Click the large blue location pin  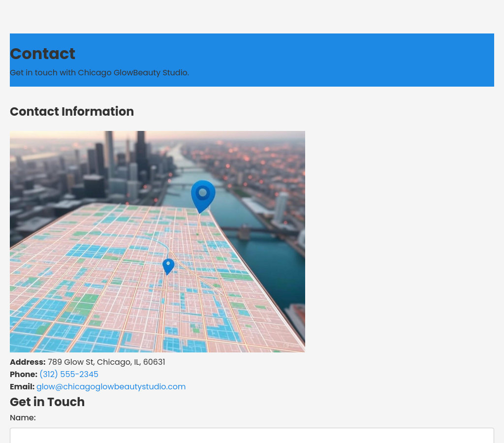[x=203, y=193]
